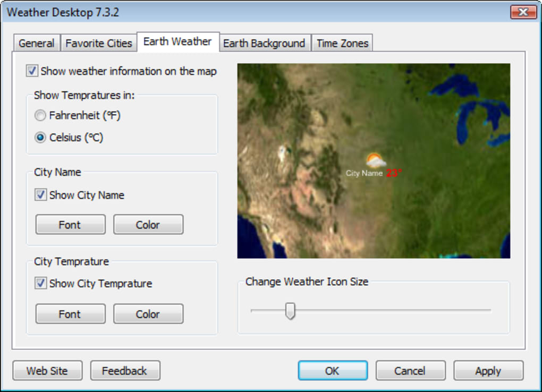
Task: Open the Time Zones tab
Action: click(x=342, y=43)
